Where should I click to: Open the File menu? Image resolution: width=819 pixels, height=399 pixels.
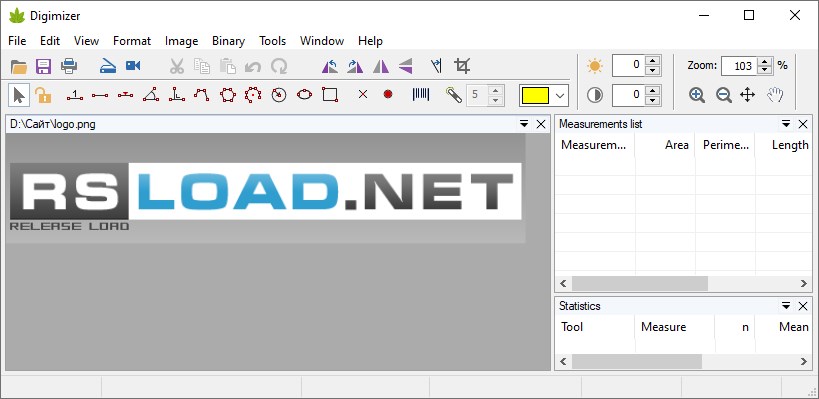pos(17,41)
